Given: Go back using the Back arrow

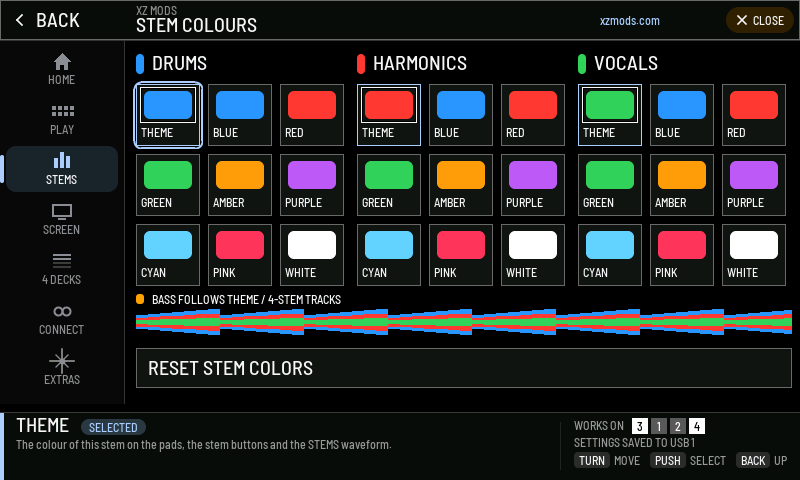Looking at the screenshot, I should pos(47,20).
